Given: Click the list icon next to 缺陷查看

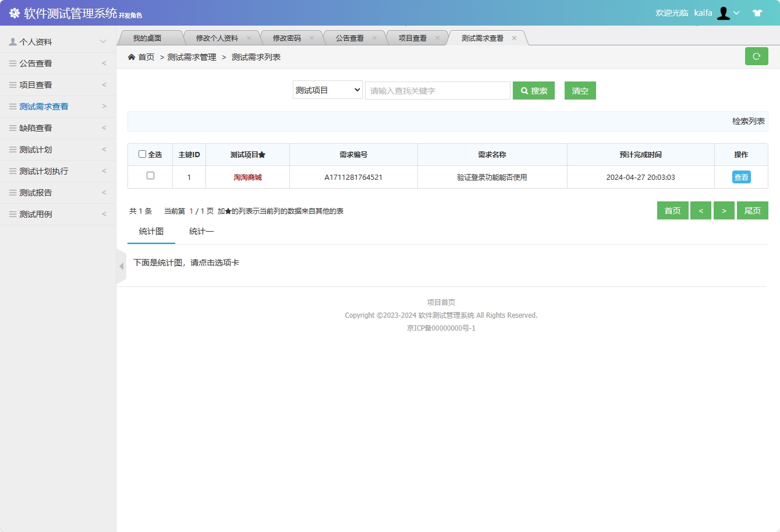Looking at the screenshot, I should click(13, 127).
